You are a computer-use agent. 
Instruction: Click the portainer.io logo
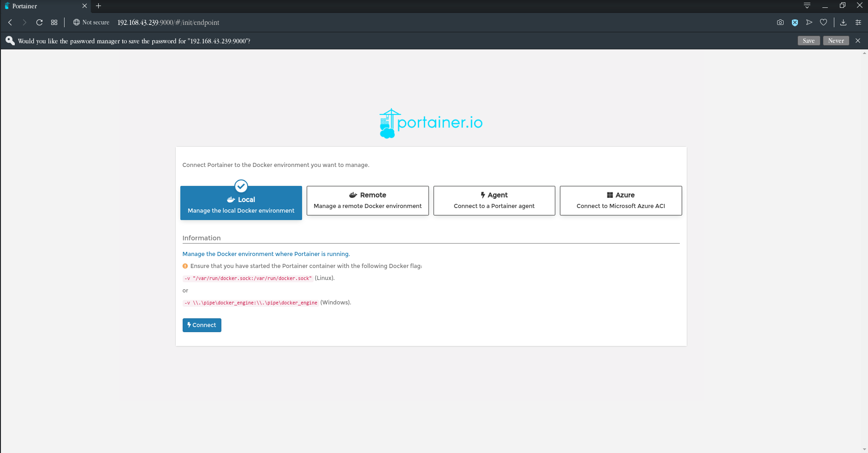click(x=431, y=123)
